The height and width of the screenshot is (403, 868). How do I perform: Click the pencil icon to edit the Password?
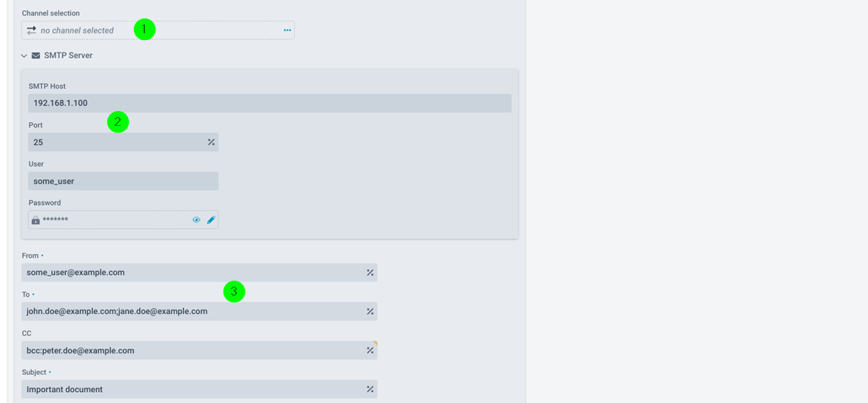(211, 220)
